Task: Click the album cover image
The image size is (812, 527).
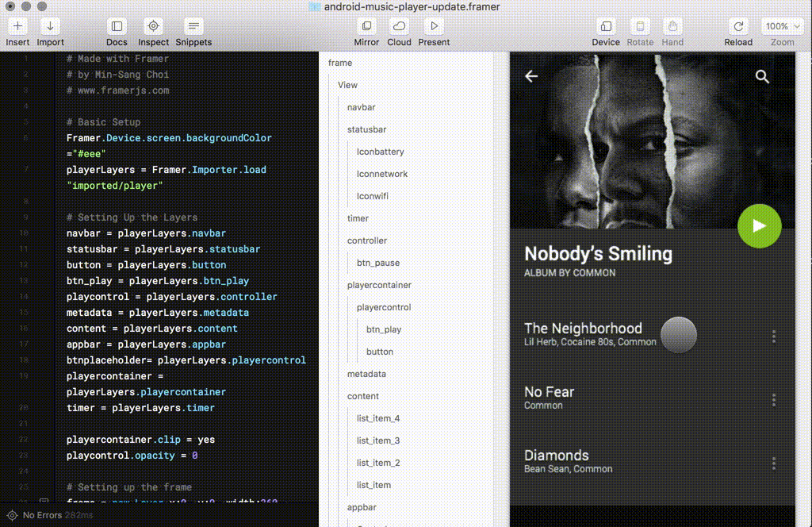Action: click(x=653, y=141)
